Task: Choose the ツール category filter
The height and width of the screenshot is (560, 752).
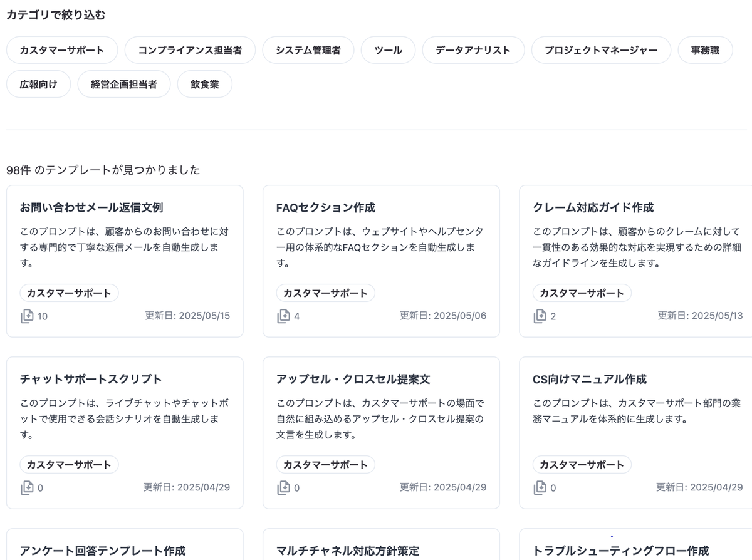Action: [x=388, y=50]
